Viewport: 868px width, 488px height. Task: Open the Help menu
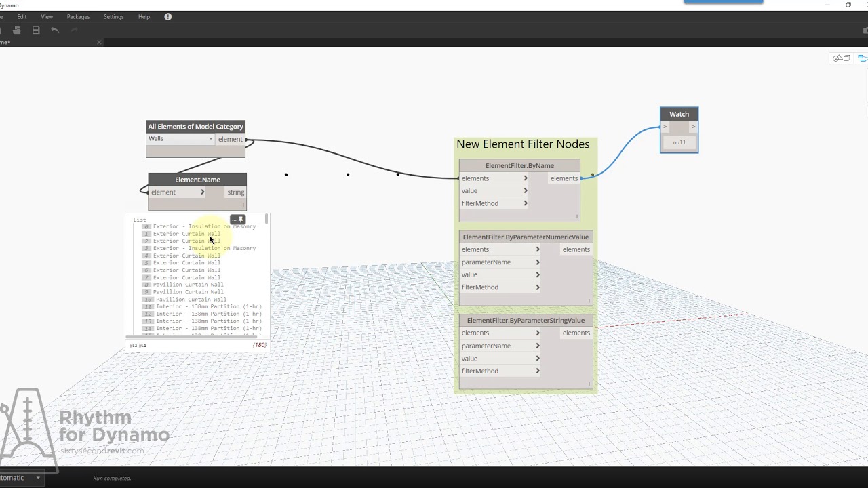point(144,16)
